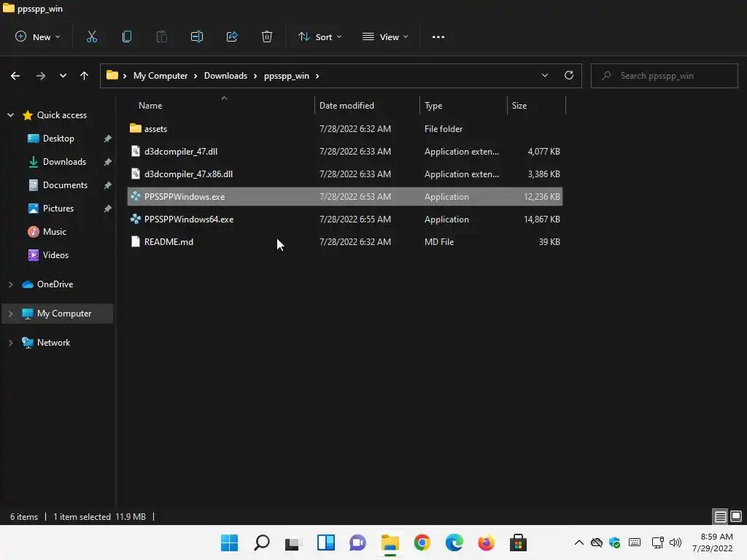
Task: Click the Copy icon in toolbar
Action: 127,36
